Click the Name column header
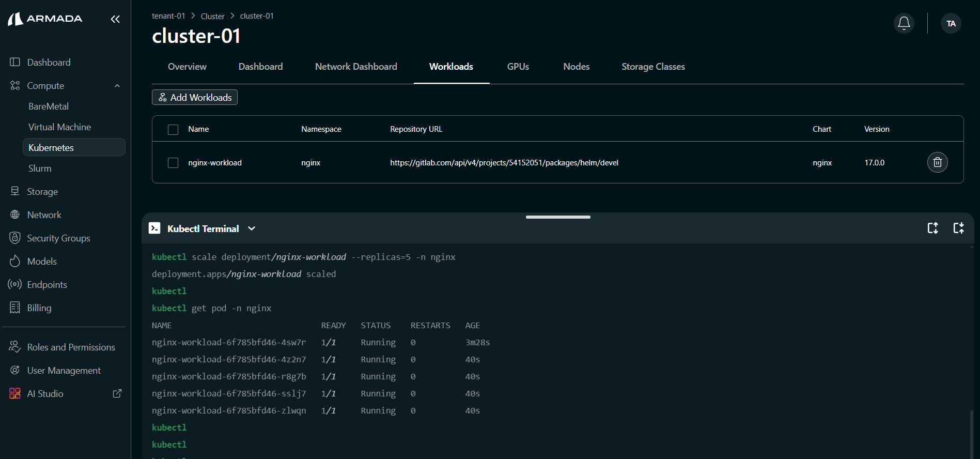Viewport: 980px width, 459px height. 198,129
